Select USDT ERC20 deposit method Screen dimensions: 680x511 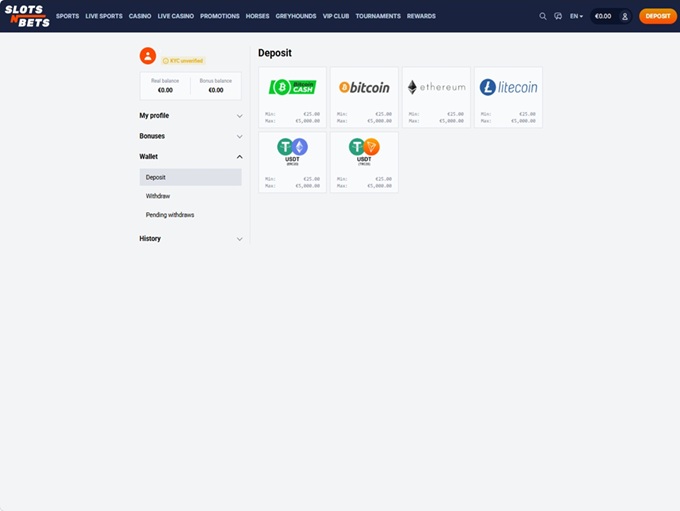click(292, 162)
